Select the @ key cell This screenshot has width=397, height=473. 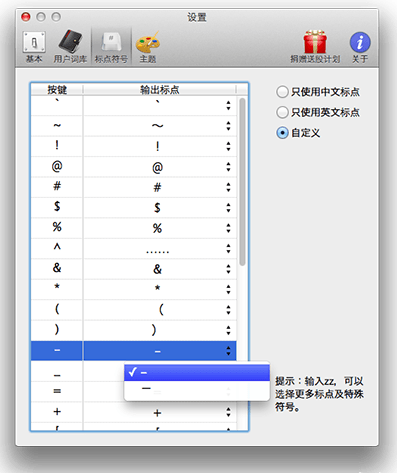57,167
